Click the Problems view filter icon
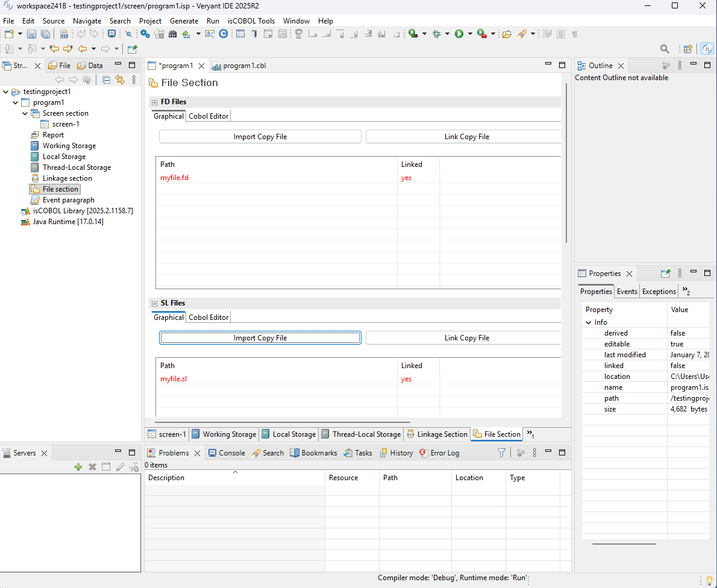 click(501, 453)
